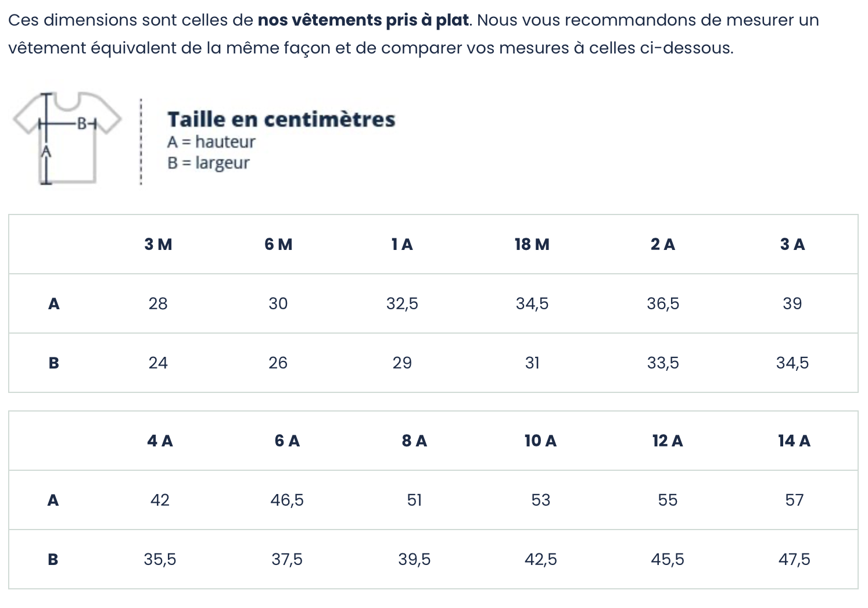868x608 pixels.
Task: Click the 2 A size header
Action: tap(663, 245)
